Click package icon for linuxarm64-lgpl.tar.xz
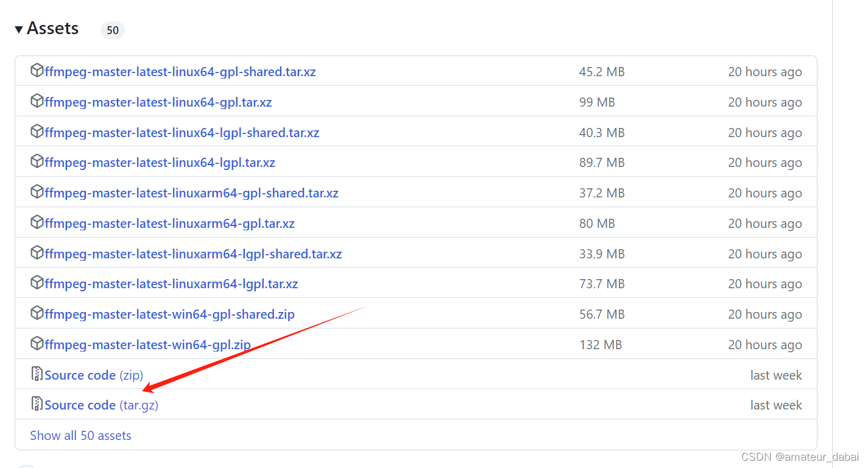The image size is (868, 468). click(37, 283)
